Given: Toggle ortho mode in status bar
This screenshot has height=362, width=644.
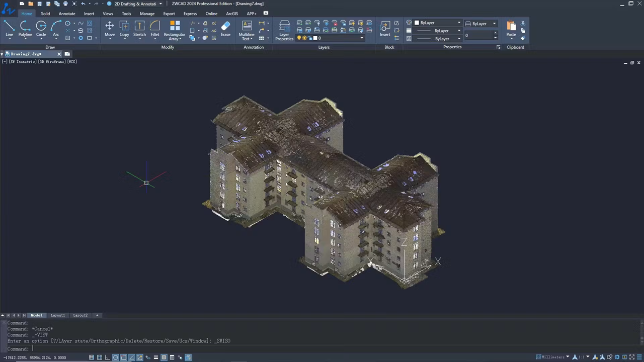Looking at the screenshot, I should pyautogui.click(x=107, y=357).
